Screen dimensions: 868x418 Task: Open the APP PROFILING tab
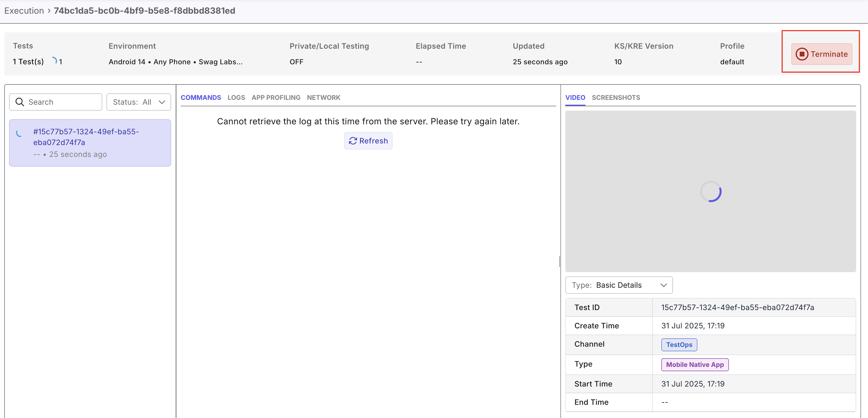tap(275, 97)
